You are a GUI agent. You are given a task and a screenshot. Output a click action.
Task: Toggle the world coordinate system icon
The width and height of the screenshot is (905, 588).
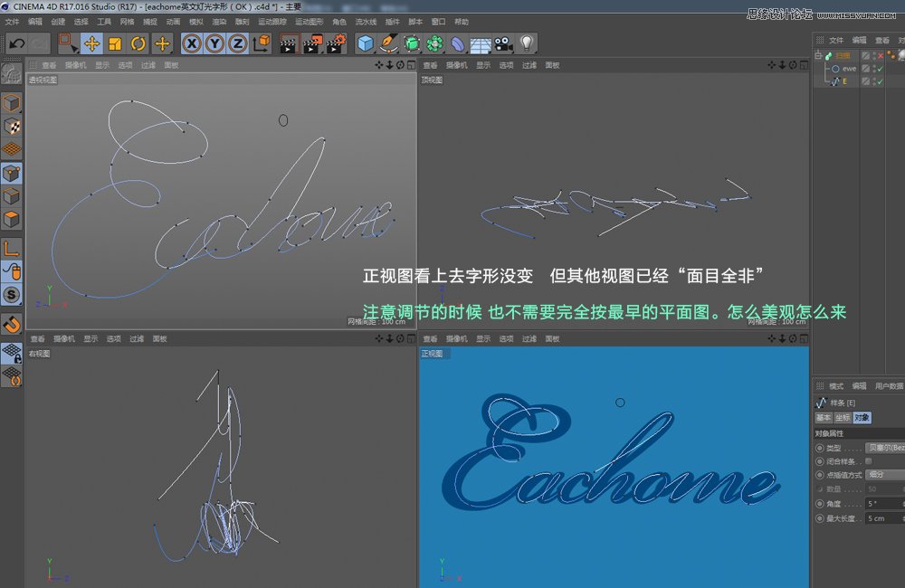click(x=262, y=43)
